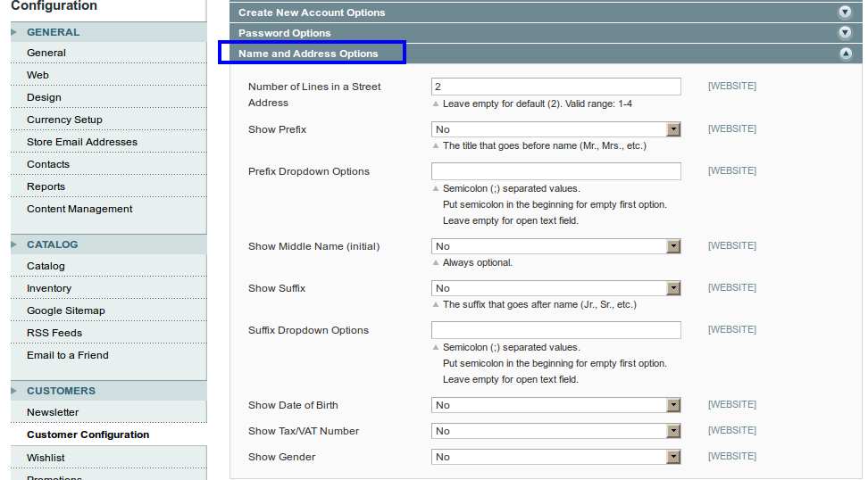Open the Show Gender dropdown
Image resolution: width=868 pixels, height=480 pixels.
point(555,457)
